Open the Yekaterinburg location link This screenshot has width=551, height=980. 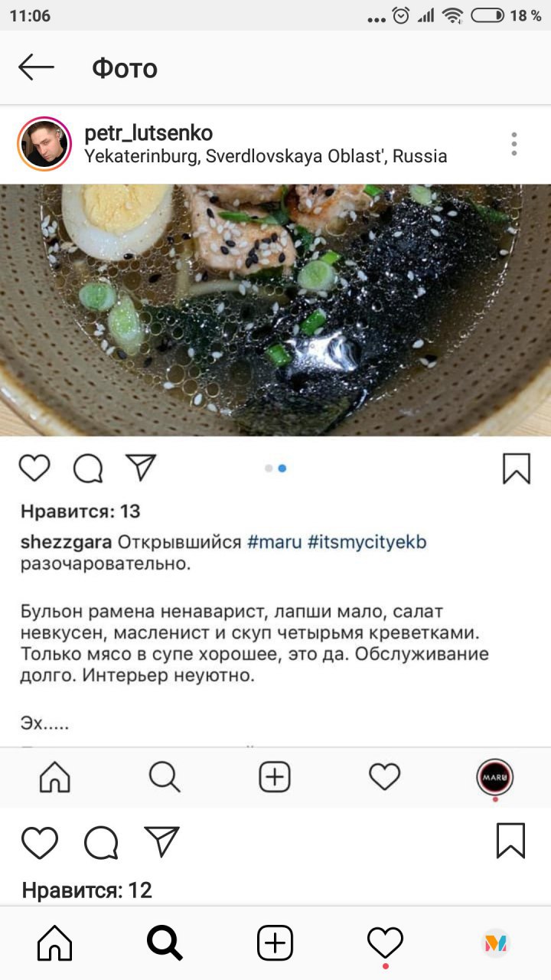[x=266, y=156]
